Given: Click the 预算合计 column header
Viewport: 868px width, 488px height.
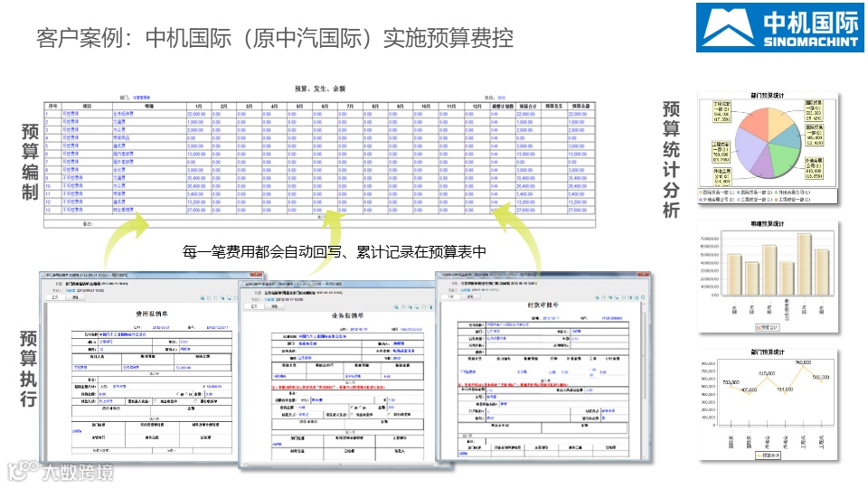Looking at the screenshot, I should (x=527, y=106).
